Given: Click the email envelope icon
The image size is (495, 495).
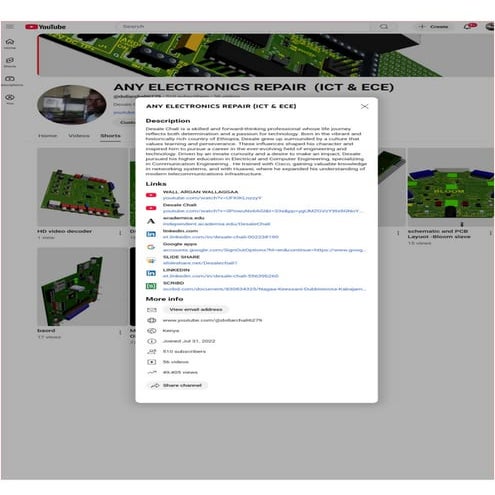Looking at the screenshot, I should point(152,310).
